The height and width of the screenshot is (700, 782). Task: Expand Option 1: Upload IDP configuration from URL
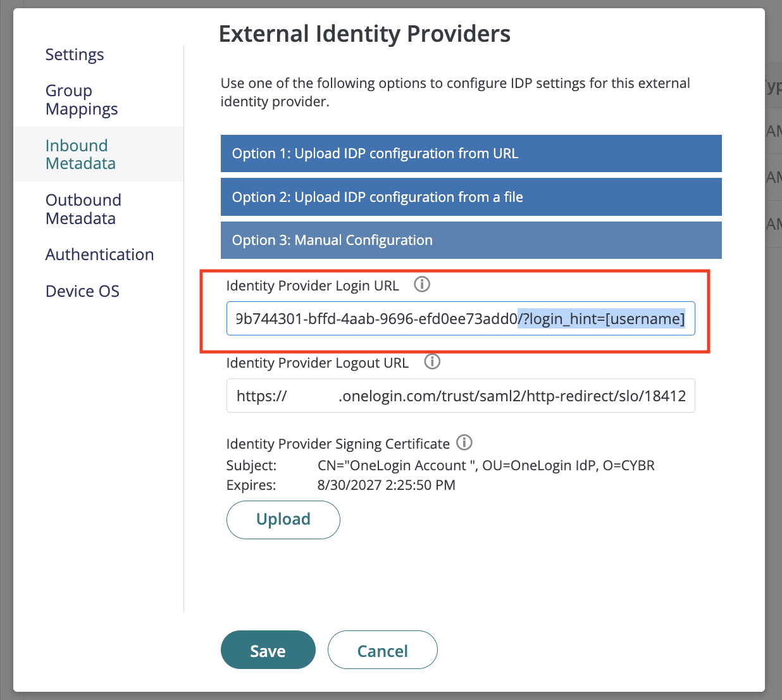coord(471,153)
